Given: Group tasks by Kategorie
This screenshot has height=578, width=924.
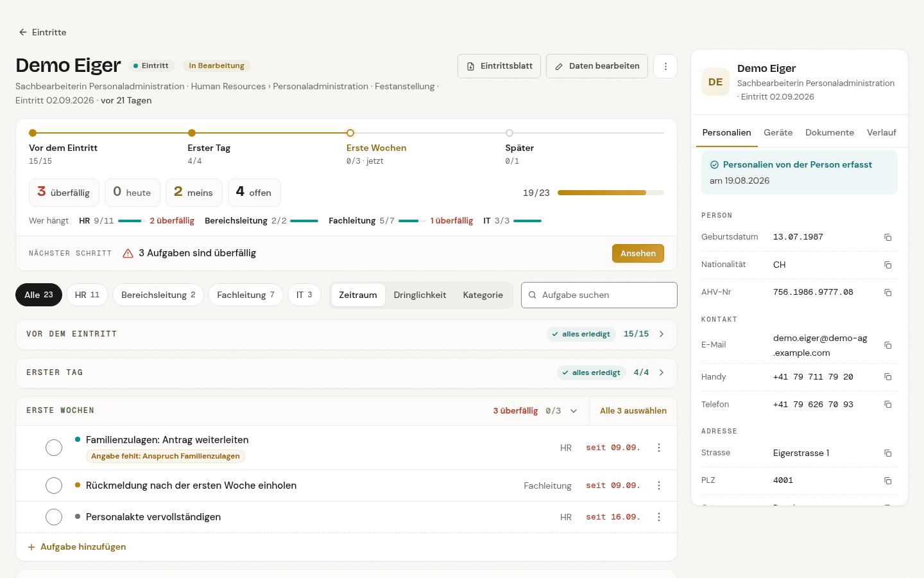Looking at the screenshot, I should [483, 295].
